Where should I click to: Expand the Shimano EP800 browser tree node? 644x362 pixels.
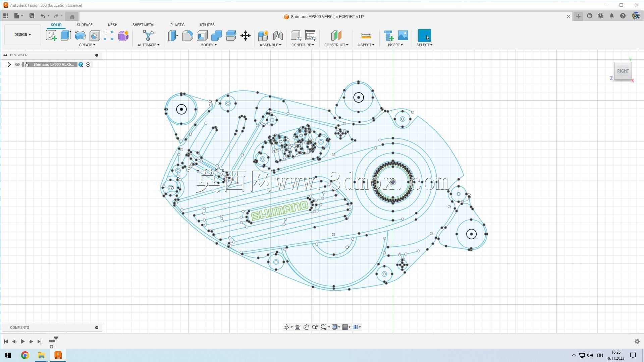click(x=9, y=64)
